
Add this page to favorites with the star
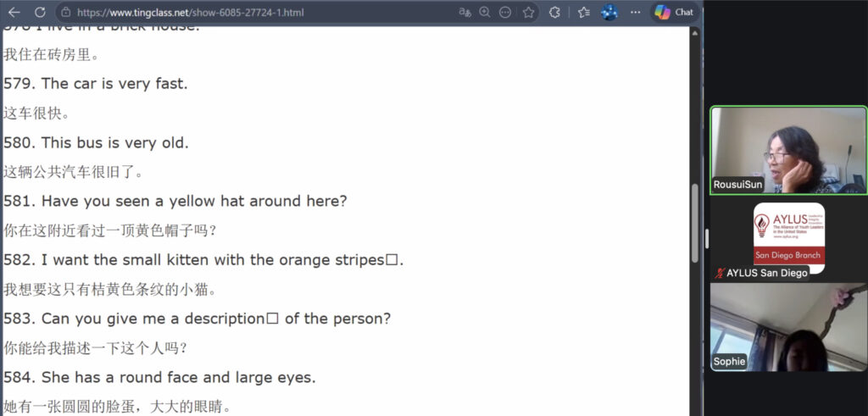(528, 12)
